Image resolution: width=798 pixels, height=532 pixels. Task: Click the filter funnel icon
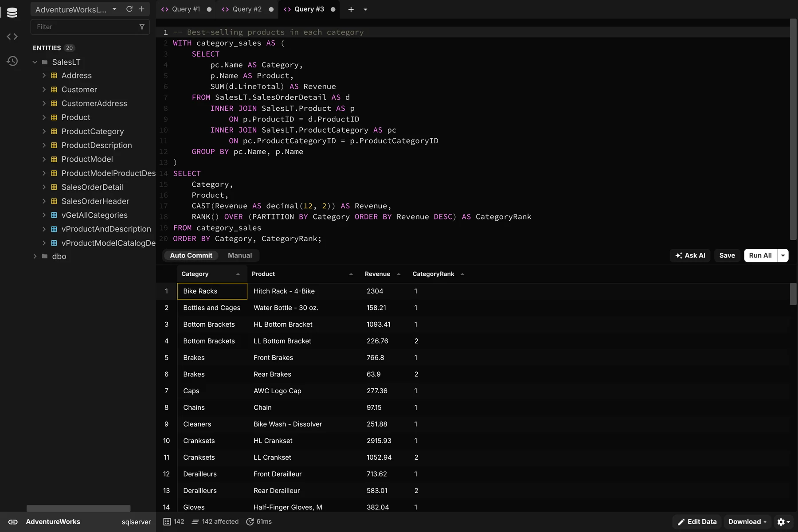tap(142, 27)
